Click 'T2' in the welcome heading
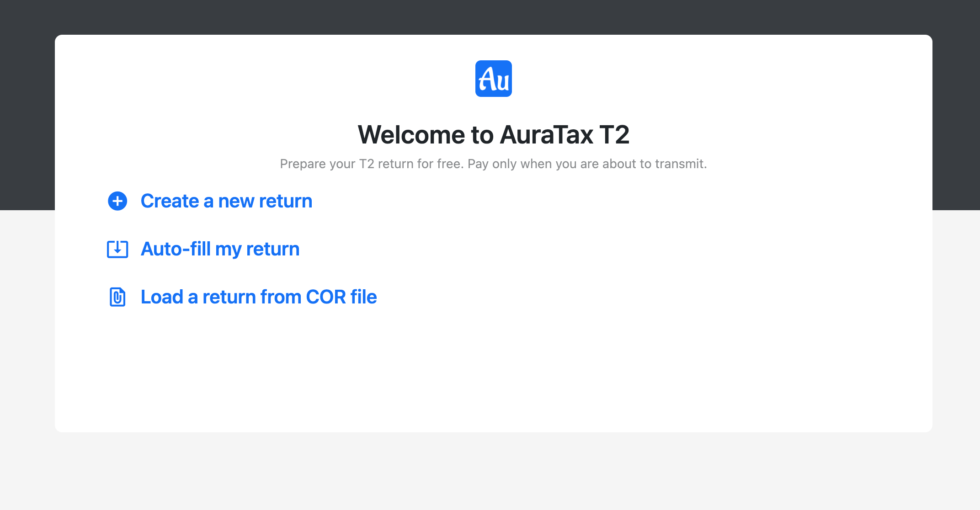The width and height of the screenshot is (980, 510). [614, 135]
